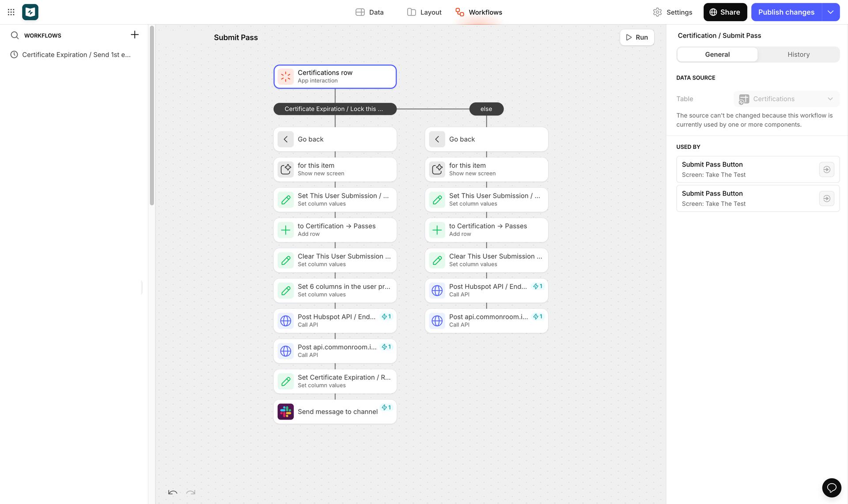
Task: Click the green Add row icon on to Certification Passes
Action: click(x=285, y=230)
